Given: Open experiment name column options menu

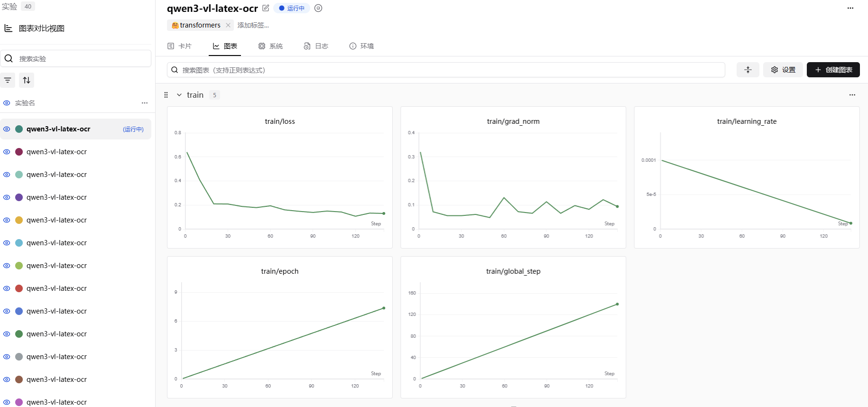Looking at the screenshot, I should coord(145,103).
